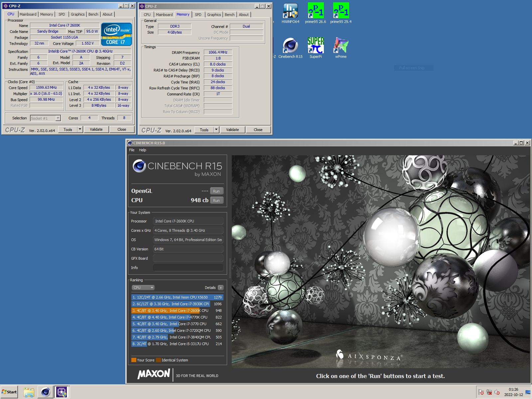This screenshot has width=532, height=399.
Task: Click the brown Identical System legend swatch
Action: point(159,360)
